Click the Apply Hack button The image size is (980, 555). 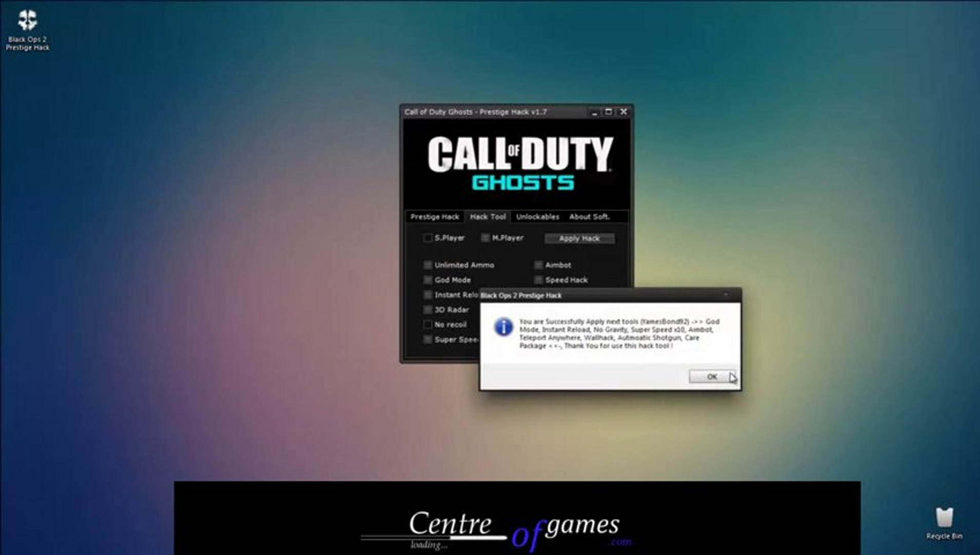click(579, 238)
